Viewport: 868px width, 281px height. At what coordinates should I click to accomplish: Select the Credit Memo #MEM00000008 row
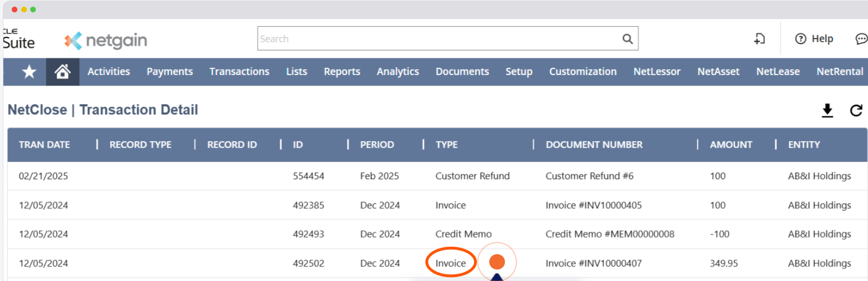pos(609,234)
